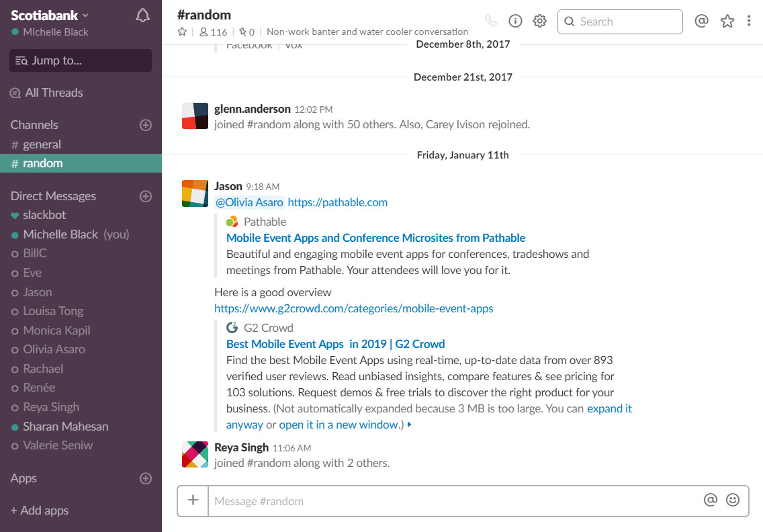The height and width of the screenshot is (532, 763).
Task: Open Mobile Event Apps and Conference Microsites link
Action: 375,238
